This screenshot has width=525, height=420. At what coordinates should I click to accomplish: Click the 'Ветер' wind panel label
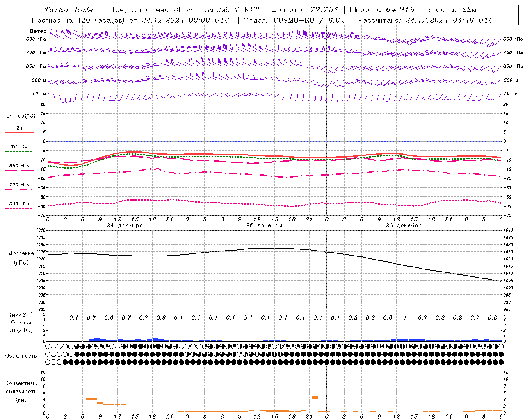click(38, 31)
